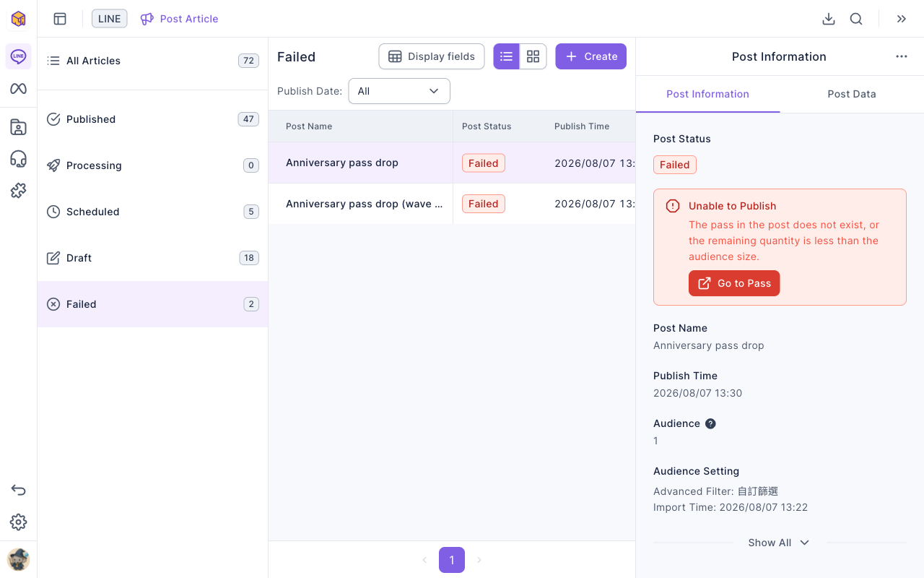Viewport: 924px width, 578px height.
Task: Click the Draft count badge 18
Action: [249, 258]
